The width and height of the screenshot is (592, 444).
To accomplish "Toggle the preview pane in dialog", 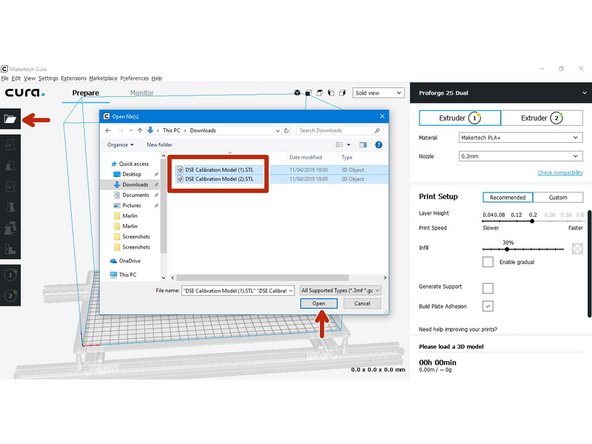I will point(363,145).
